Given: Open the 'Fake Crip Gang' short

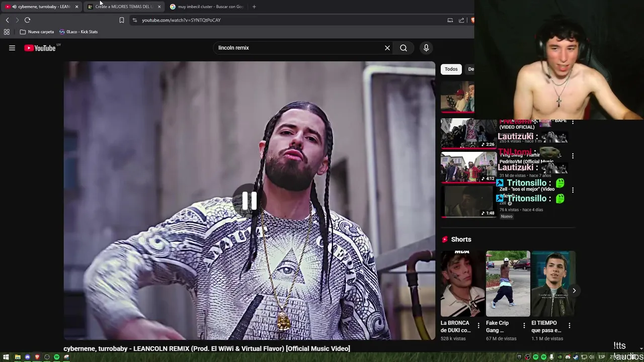Looking at the screenshot, I should point(508,284).
